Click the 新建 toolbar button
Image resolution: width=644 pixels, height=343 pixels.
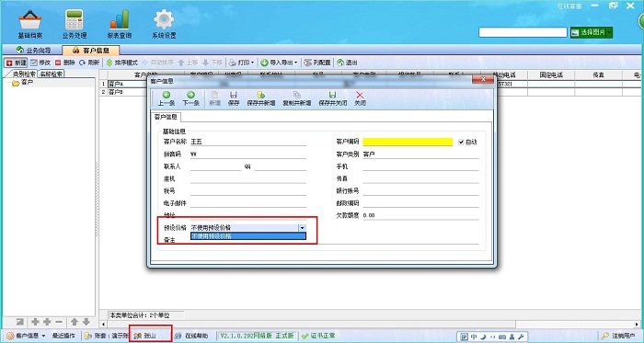click(16, 63)
